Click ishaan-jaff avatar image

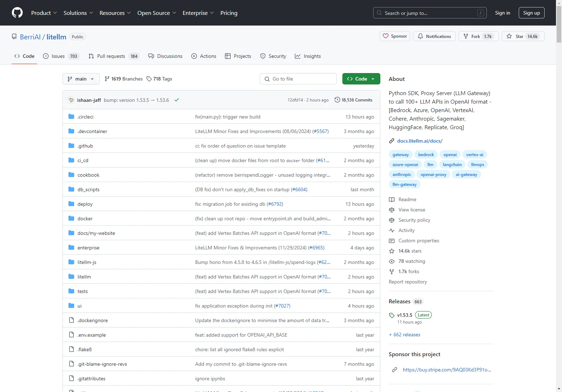(71, 100)
